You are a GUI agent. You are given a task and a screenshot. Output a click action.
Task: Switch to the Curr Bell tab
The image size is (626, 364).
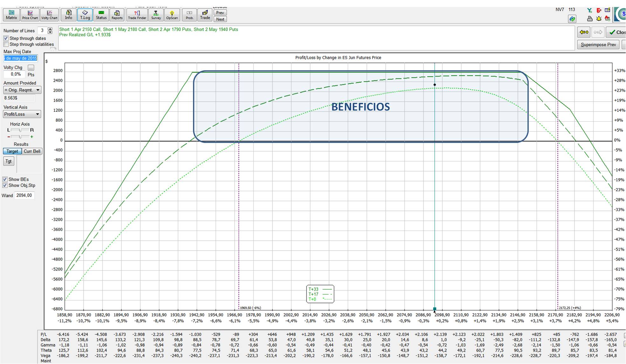click(x=32, y=151)
